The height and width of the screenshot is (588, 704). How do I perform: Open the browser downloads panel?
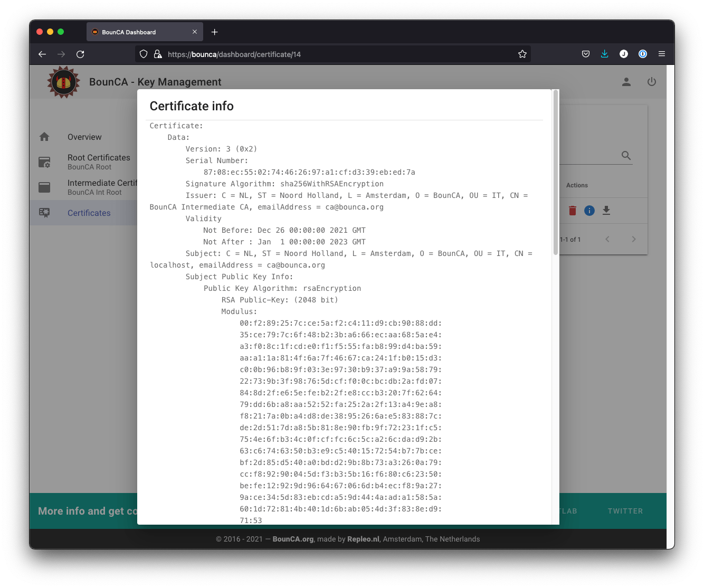click(x=605, y=54)
